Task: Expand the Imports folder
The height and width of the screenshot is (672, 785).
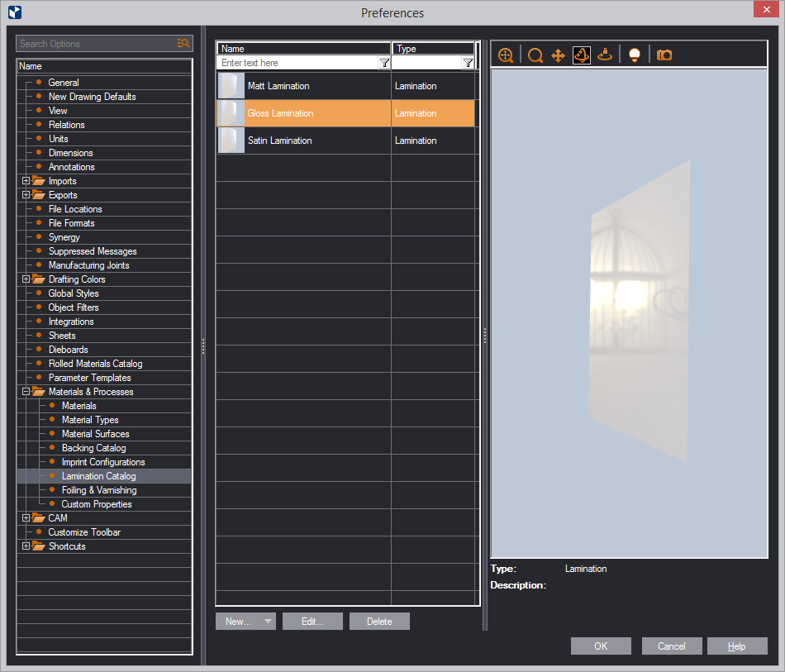Action: click(x=26, y=181)
